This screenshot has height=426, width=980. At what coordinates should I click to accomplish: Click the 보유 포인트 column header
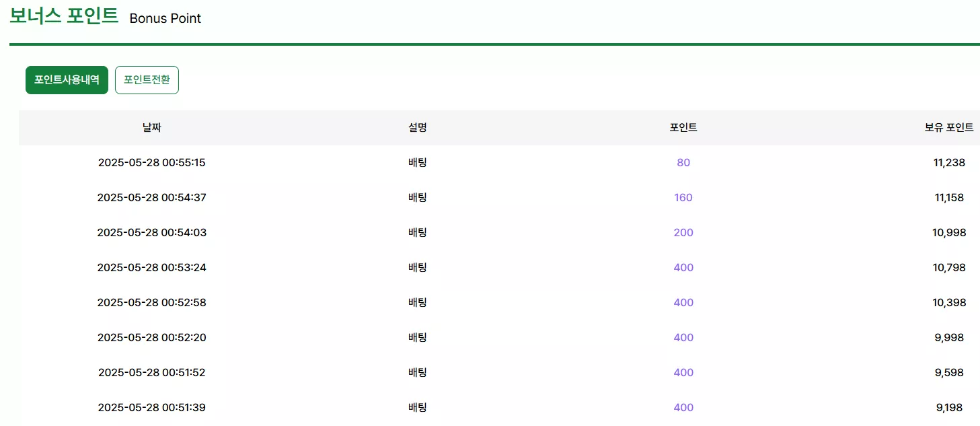(949, 128)
